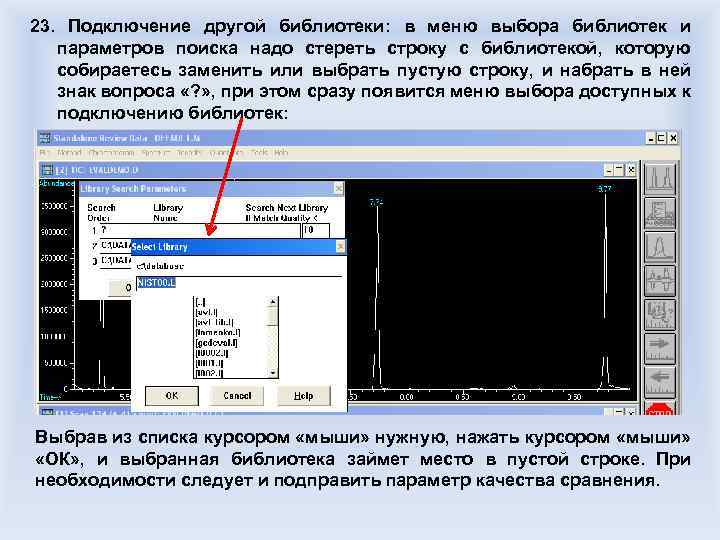Image resolution: width=720 pixels, height=540 pixels.
Task: Maximize the main Standalone Review Data window
Action: (661, 138)
